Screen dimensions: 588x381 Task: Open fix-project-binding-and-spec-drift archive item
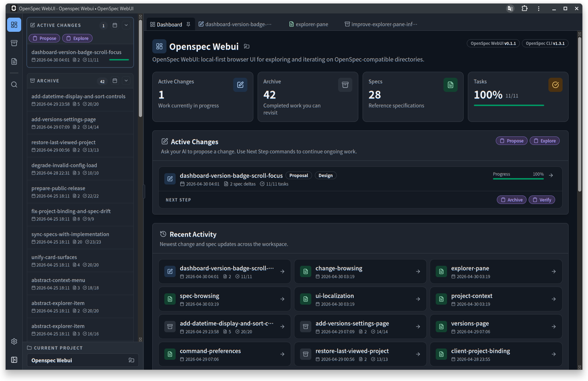pos(80,215)
